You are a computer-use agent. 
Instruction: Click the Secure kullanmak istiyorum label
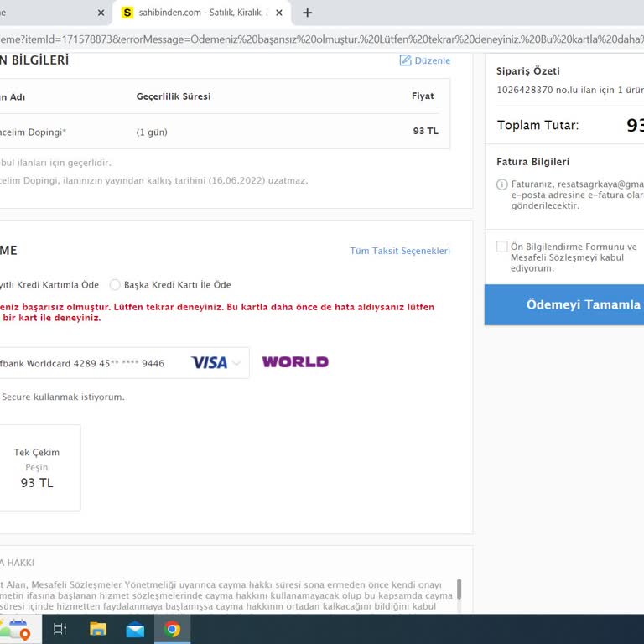tap(63, 397)
